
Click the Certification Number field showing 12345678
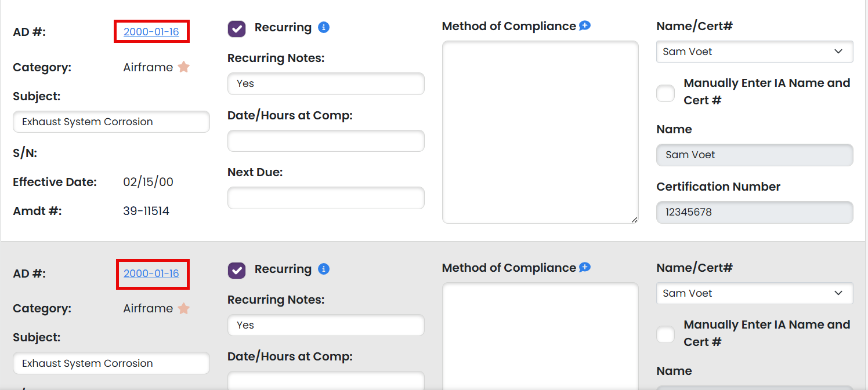point(755,212)
